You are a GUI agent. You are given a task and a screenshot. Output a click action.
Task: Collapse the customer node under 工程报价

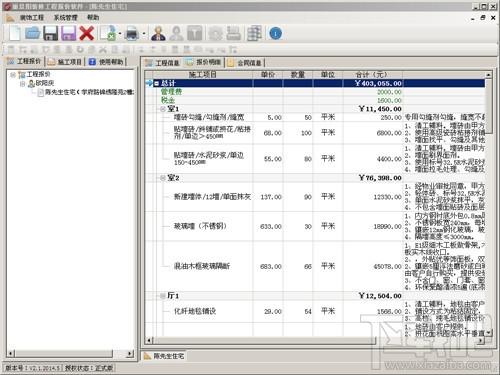23,84
